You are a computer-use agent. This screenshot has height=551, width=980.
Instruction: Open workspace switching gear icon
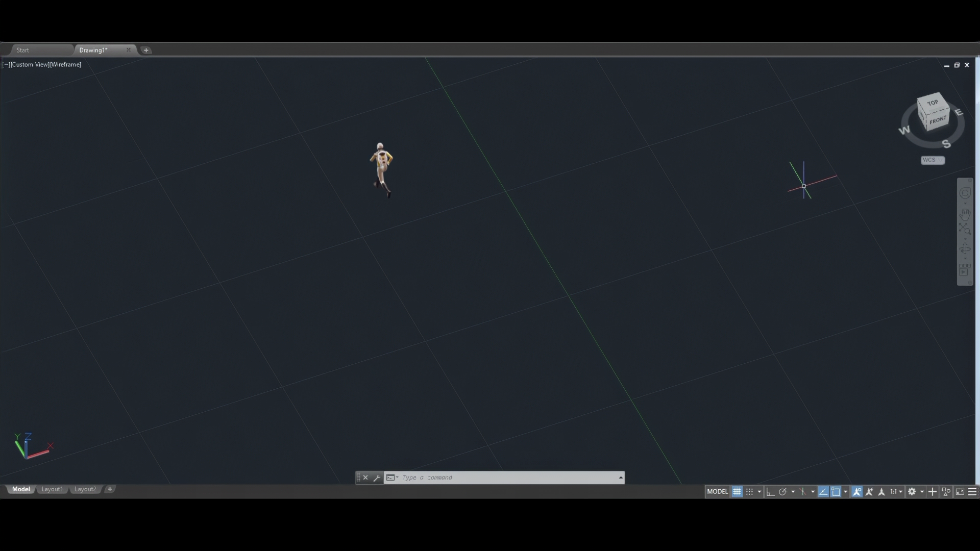tap(912, 492)
